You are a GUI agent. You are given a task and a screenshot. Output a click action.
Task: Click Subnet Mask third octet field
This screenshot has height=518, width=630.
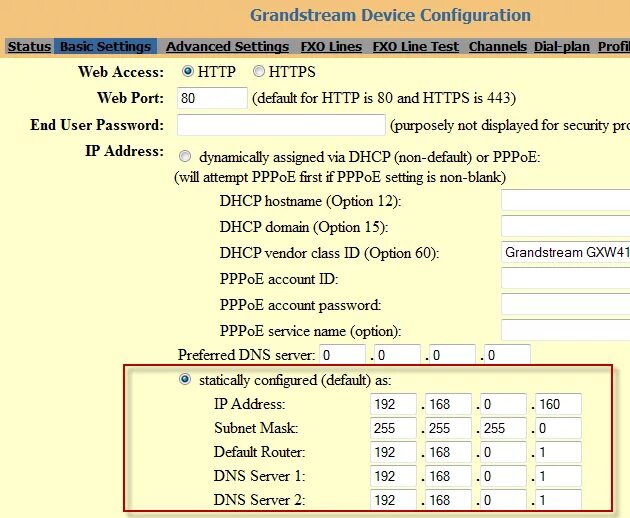(x=503, y=428)
